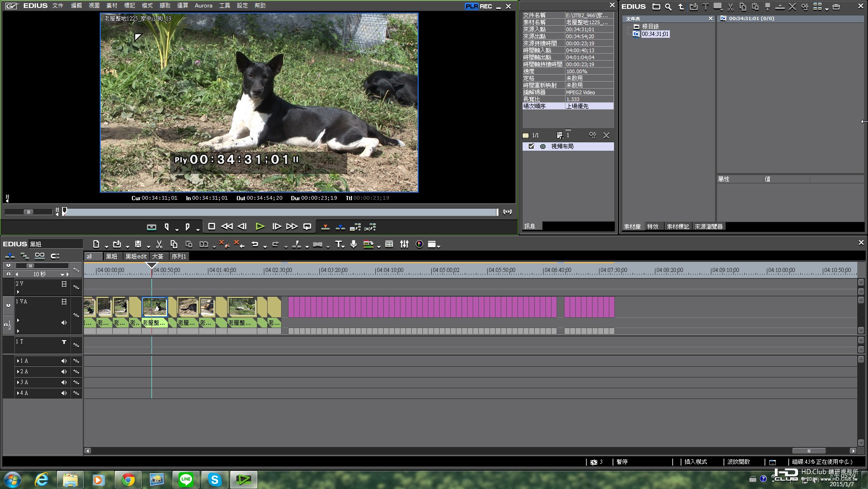Click the Play button in player
Screen dimensions: 868x489
[x=260, y=227]
